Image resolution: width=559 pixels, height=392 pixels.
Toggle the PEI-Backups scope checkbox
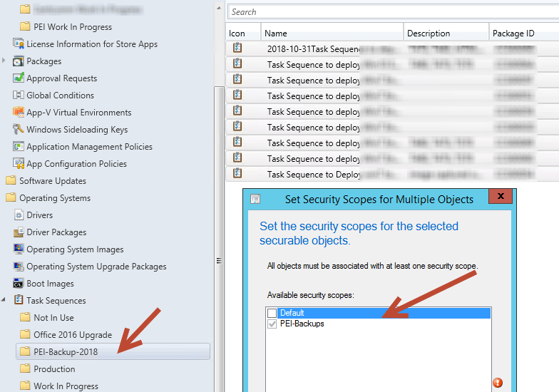[x=272, y=324]
